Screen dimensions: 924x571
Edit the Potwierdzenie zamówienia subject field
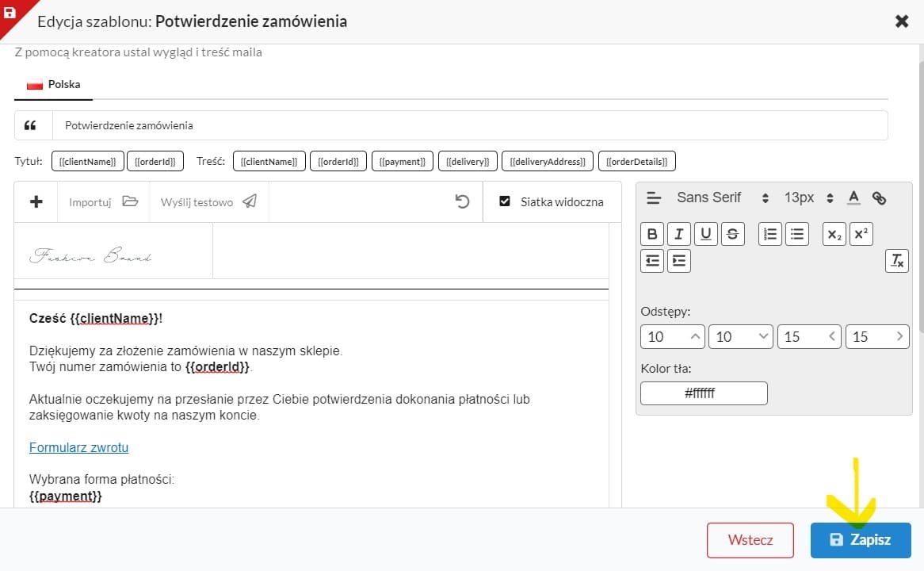pyautogui.click(x=470, y=125)
